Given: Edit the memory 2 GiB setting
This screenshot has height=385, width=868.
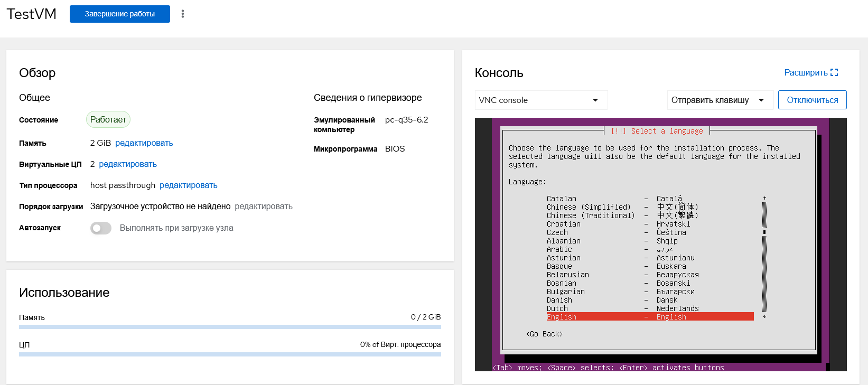Looking at the screenshot, I should tap(144, 143).
